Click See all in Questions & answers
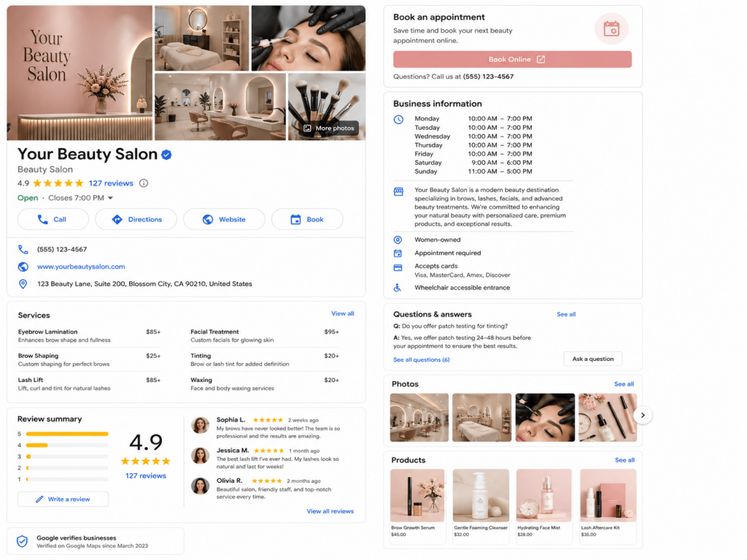Image resolution: width=747 pixels, height=560 pixels. [566, 315]
